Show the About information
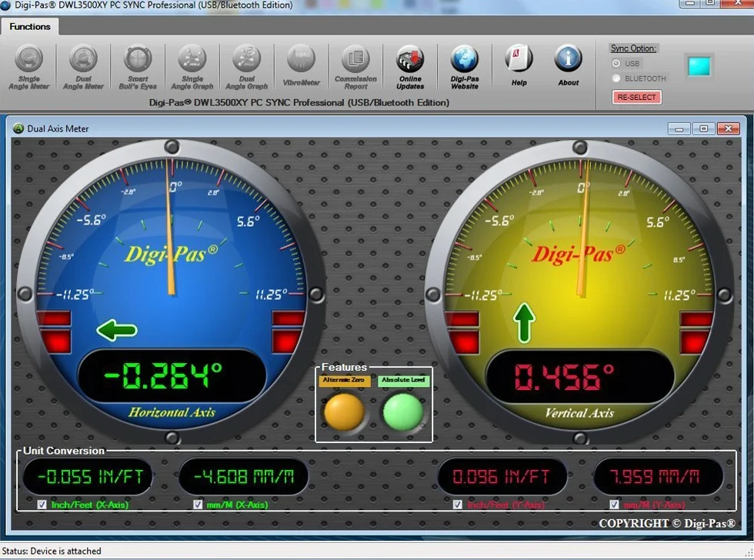 click(569, 66)
